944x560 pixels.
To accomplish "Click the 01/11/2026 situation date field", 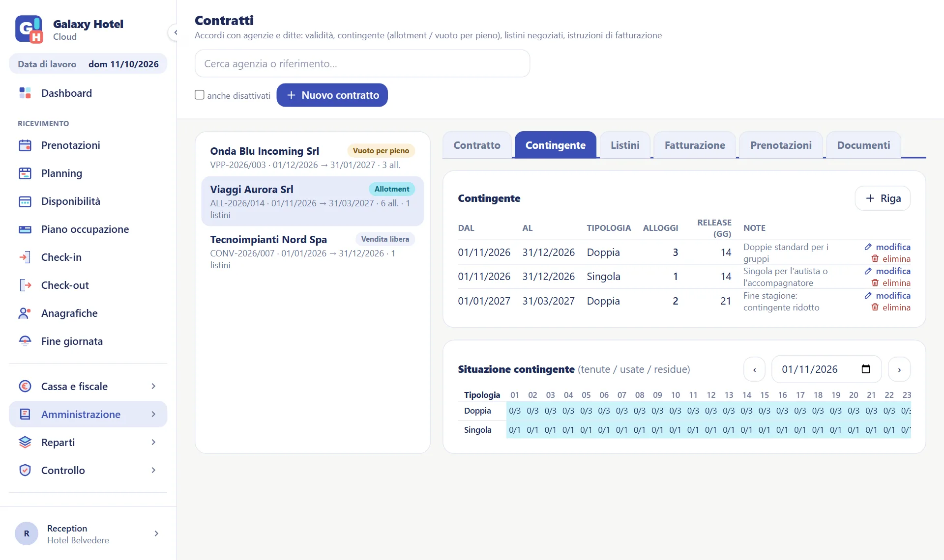I will click(826, 369).
